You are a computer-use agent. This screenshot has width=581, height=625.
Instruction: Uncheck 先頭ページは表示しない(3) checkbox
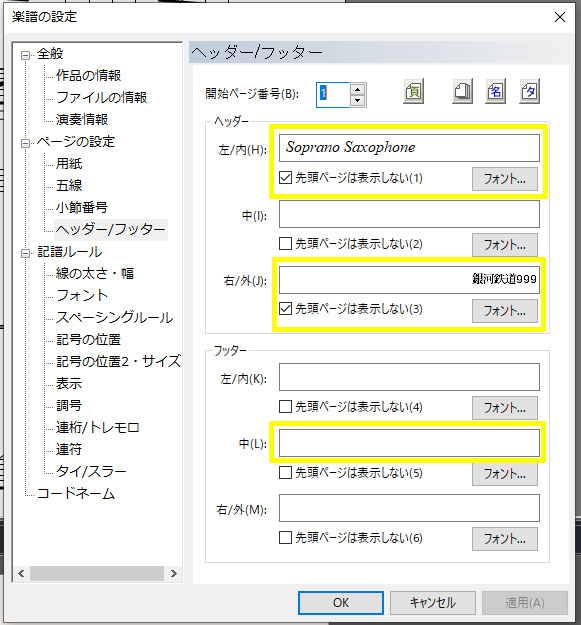click(x=285, y=309)
